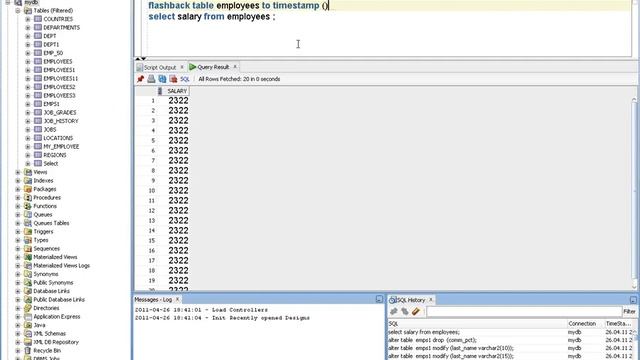
Task: Select the REGIONS table in the tree
Action: pyautogui.click(x=55, y=155)
